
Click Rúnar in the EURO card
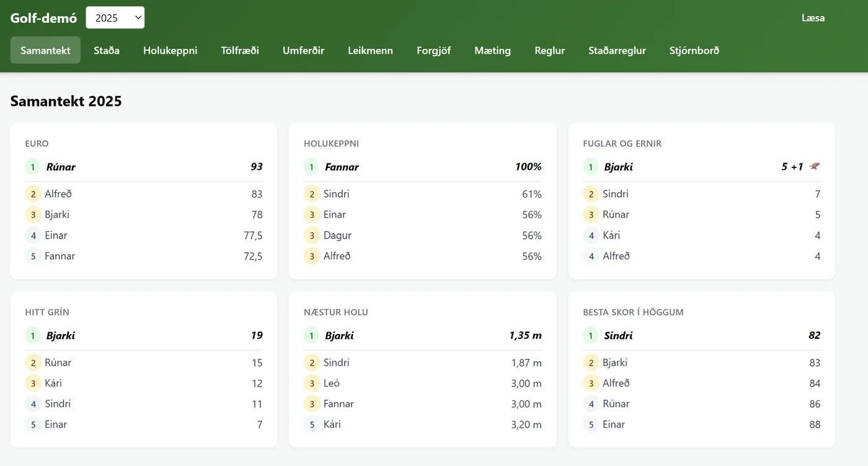pos(61,167)
